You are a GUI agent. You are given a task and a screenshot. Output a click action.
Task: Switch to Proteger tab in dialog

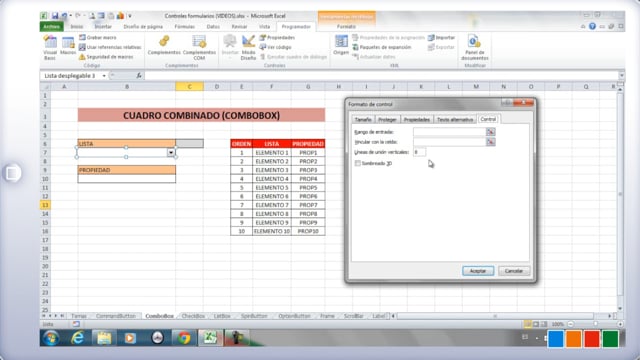tap(387, 120)
